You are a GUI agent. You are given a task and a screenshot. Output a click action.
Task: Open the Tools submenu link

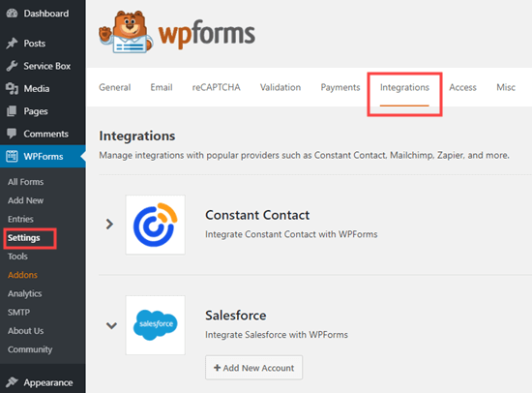click(17, 257)
